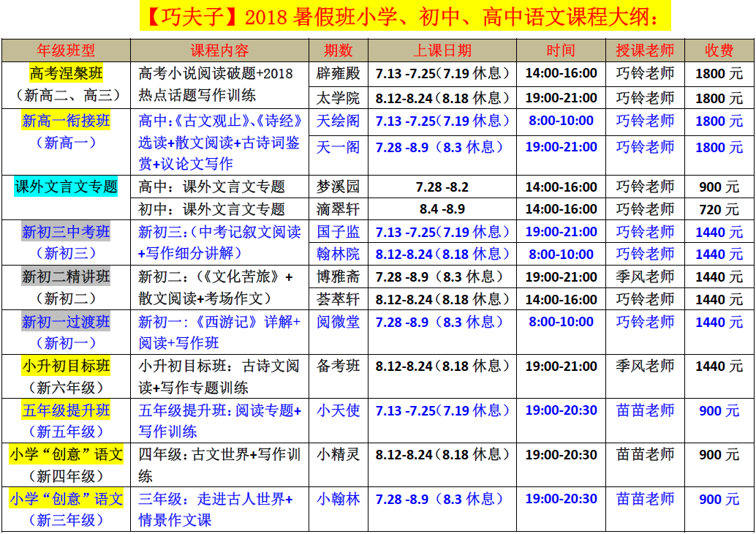Select the 收费 column header

coord(719,50)
